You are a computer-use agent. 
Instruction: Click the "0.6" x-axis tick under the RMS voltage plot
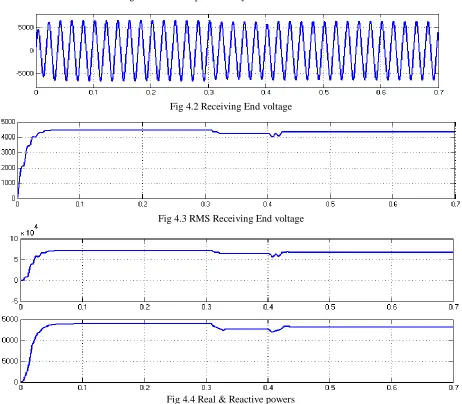[393, 204]
